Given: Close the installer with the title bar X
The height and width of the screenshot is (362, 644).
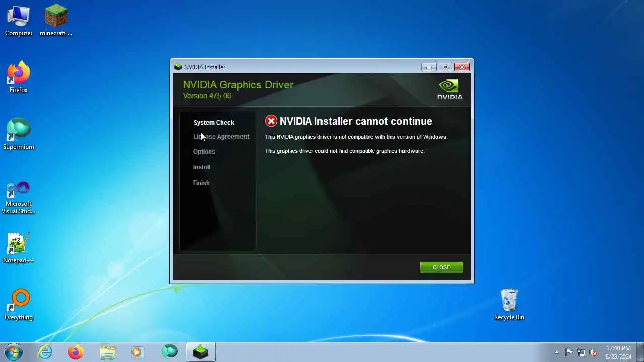Looking at the screenshot, I should point(462,67).
